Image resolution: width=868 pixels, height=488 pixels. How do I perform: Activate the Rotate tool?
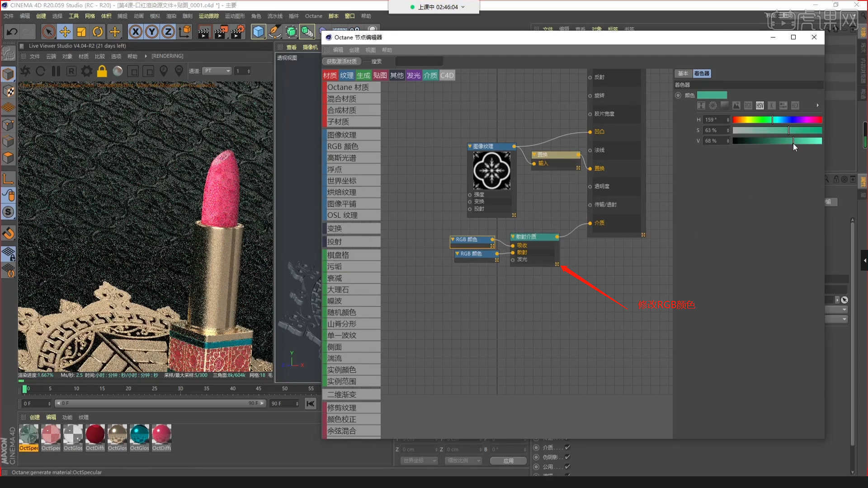click(x=98, y=32)
